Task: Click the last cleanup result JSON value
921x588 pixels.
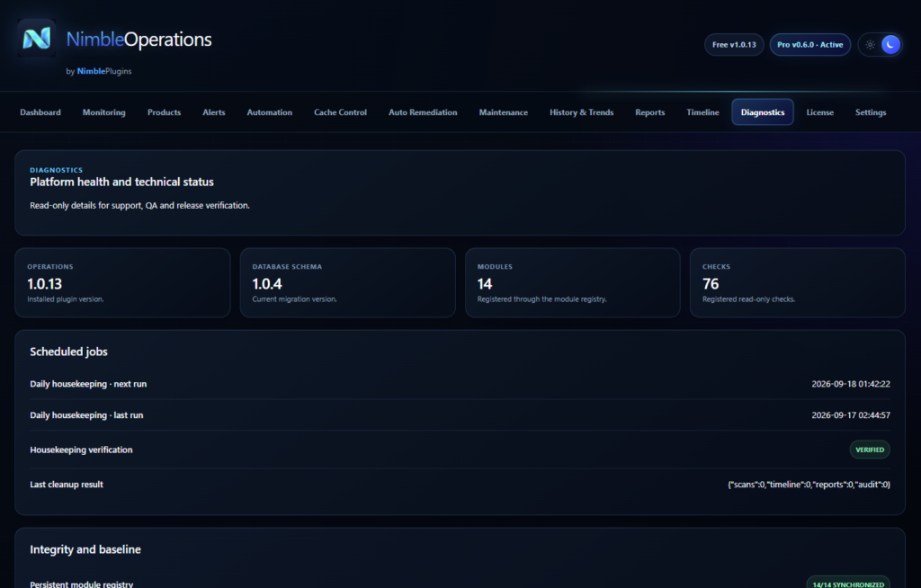Action: (809, 485)
